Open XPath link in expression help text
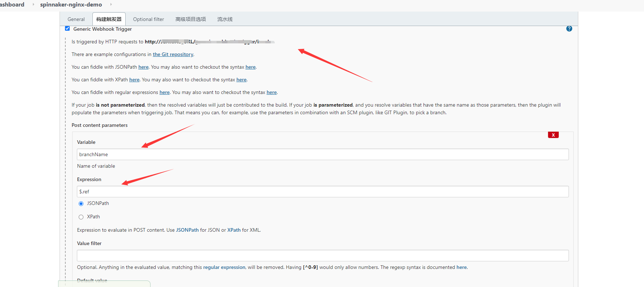This screenshot has height=287, width=644. (234, 230)
